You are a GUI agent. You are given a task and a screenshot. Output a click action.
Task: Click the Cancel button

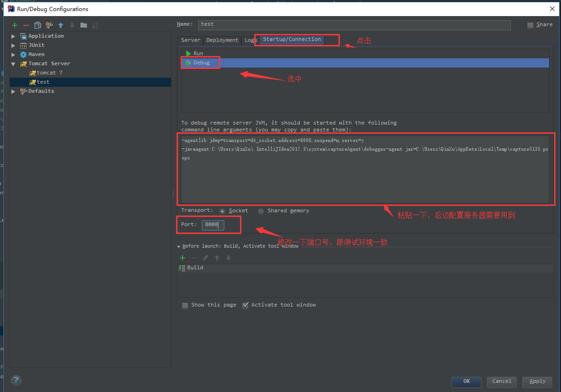point(502,381)
